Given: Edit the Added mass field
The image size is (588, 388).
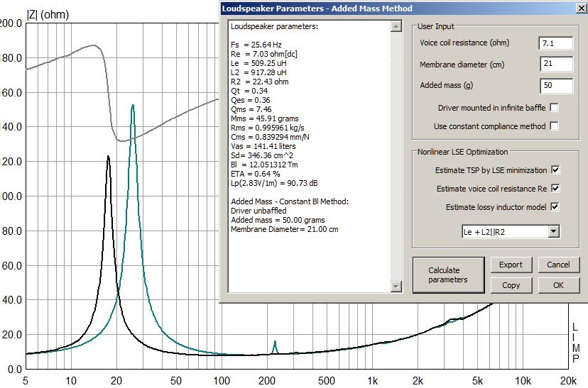Looking at the screenshot, I should (556, 85).
